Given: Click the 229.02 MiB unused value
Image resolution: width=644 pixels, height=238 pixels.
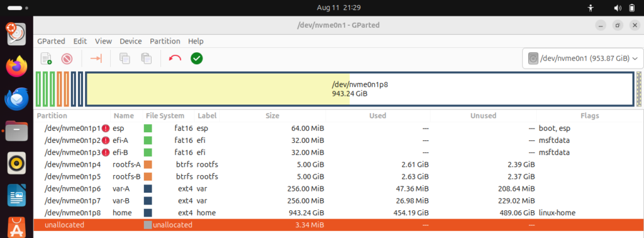Looking at the screenshot, I should pyautogui.click(x=516, y=201).
